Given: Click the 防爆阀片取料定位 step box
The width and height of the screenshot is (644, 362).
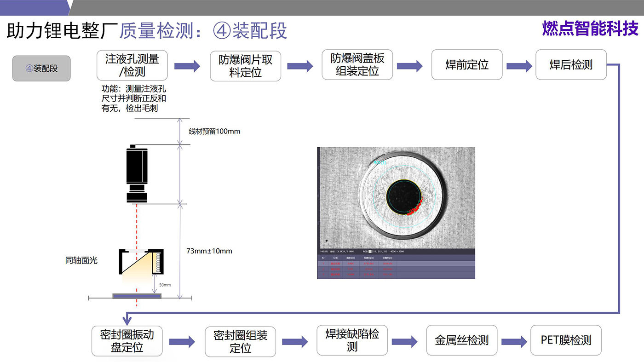Looking at the screenshot, I should point(245,66).
